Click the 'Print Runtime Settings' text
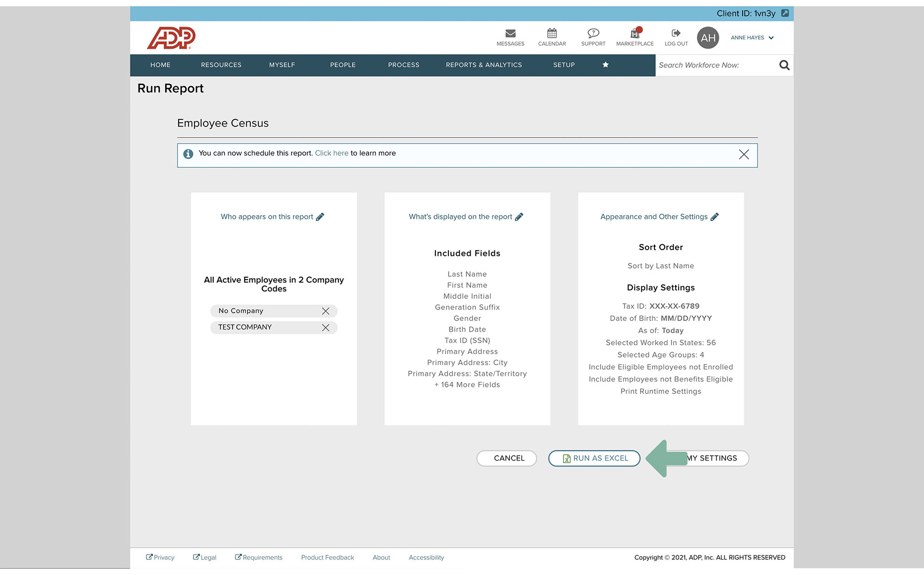The width and height of the screenshot is (924, 575). click(x=661, y=391)
